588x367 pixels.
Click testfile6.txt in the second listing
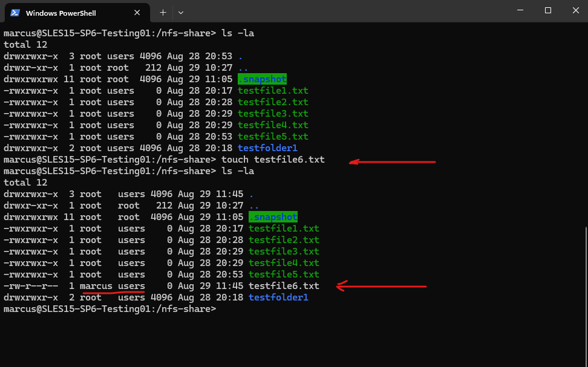pos(284,286)
